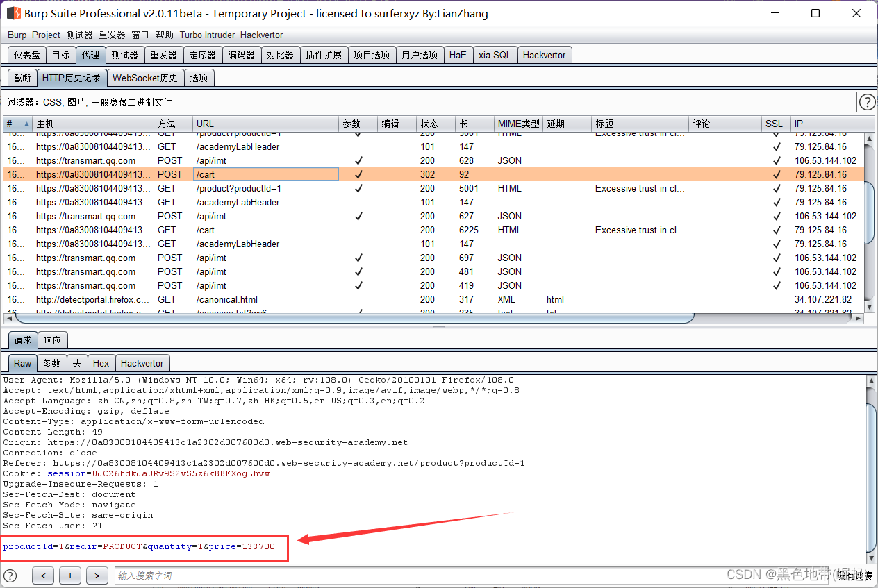Image resolution: width=878 pixels, height=588 pixels.
Task: Switch to the HaE tab
Action: pyautogui.click(x=458, y=55)
